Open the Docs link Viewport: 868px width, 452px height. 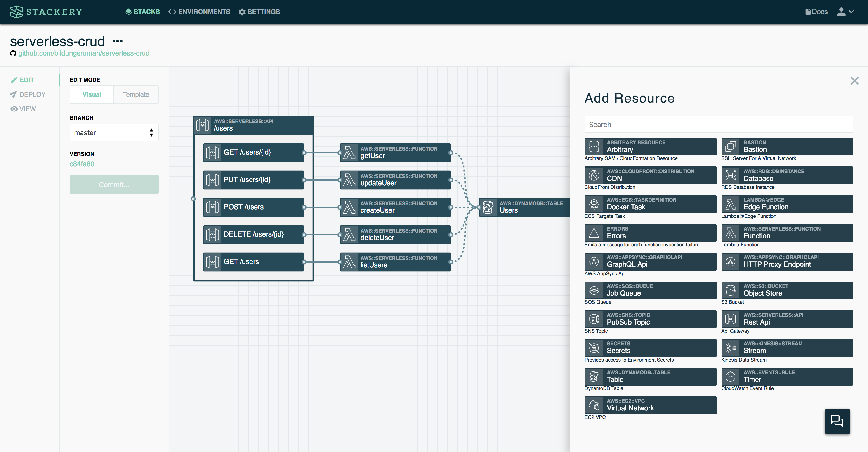[x=816, y=12]
